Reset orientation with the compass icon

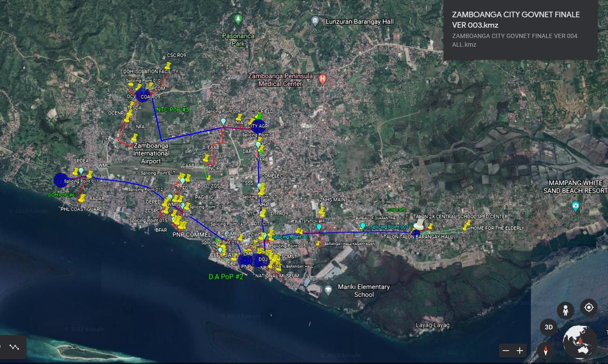(x=546, y=351)
